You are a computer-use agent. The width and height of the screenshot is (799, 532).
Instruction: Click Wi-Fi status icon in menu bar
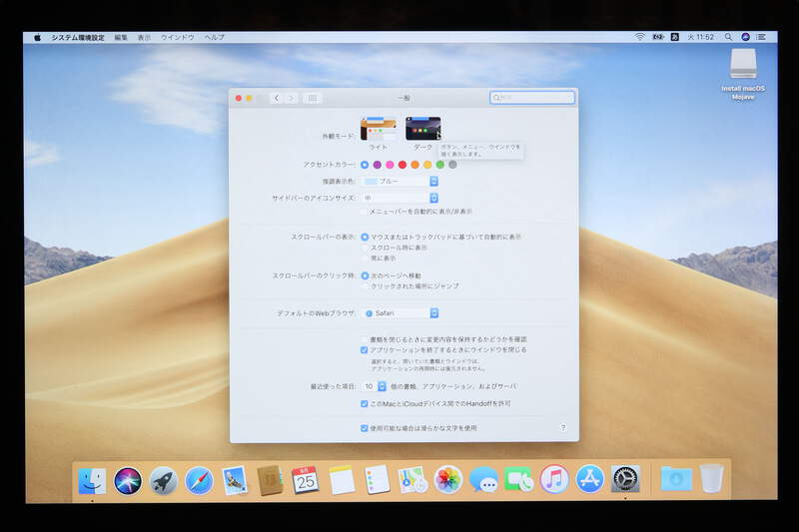pyautogui.click(x=639, y=37)
